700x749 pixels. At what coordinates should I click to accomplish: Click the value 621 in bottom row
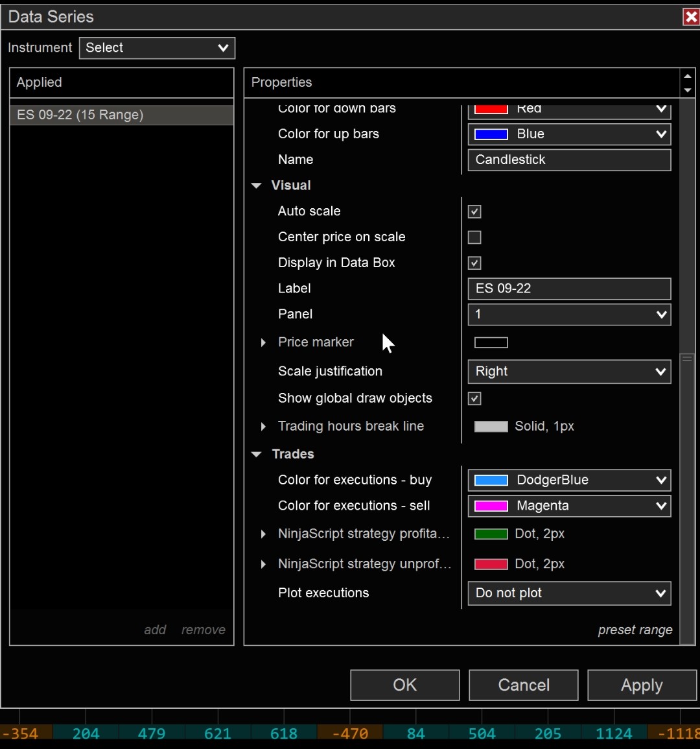pyautogui.click(x=218, y=733)
